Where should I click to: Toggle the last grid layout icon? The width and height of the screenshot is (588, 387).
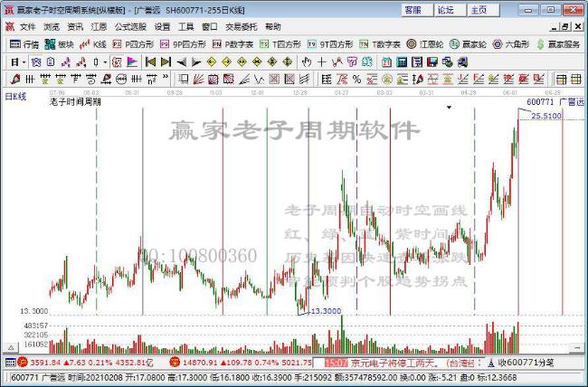(575, 80)
